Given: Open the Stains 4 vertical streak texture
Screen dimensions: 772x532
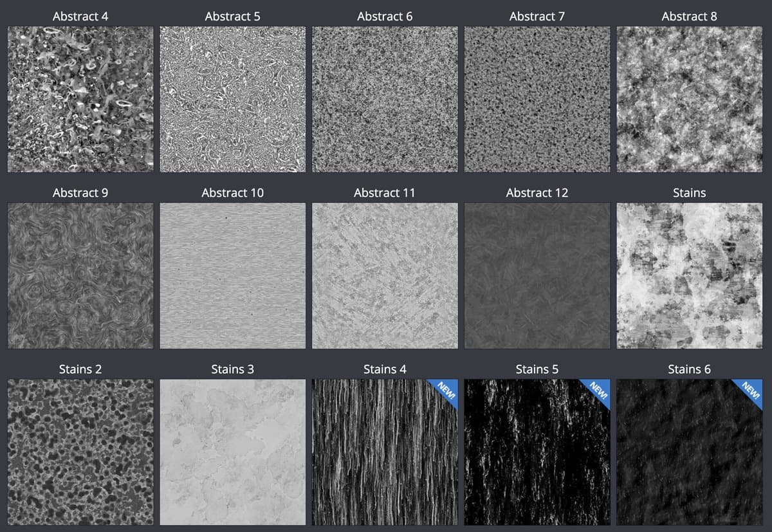Looking at the screenshot, I should coord(385,452).
